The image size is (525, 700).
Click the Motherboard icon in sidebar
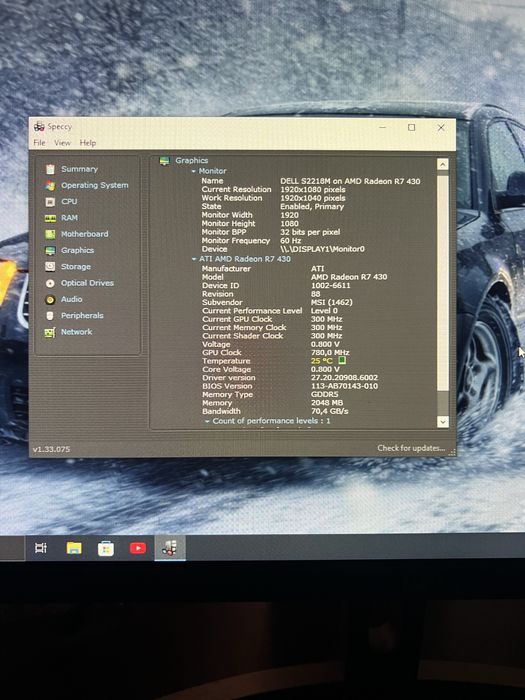(50, 234)
